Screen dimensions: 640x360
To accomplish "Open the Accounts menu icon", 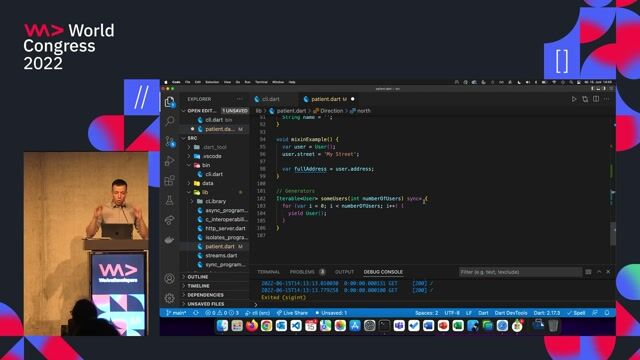I will pos(170,278).
